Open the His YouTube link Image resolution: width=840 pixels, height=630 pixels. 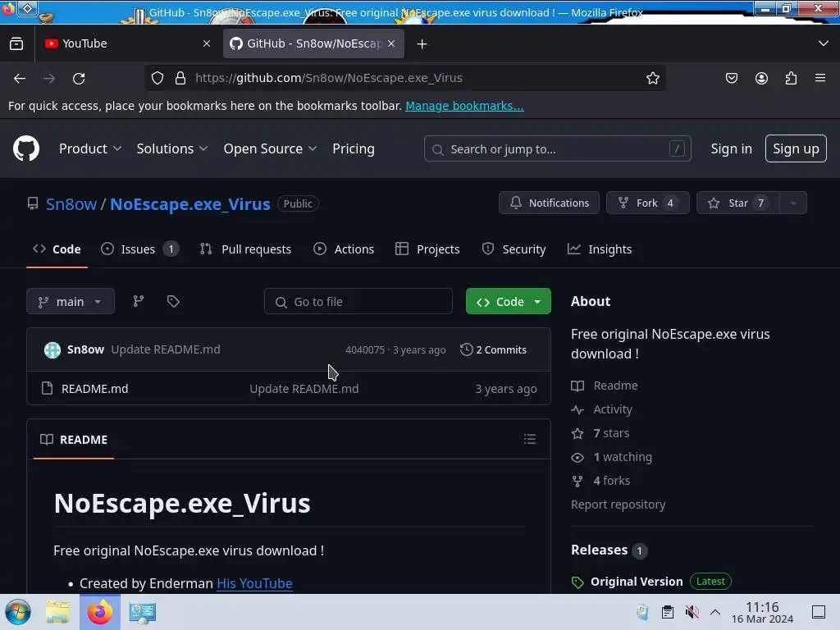point(254,583)
